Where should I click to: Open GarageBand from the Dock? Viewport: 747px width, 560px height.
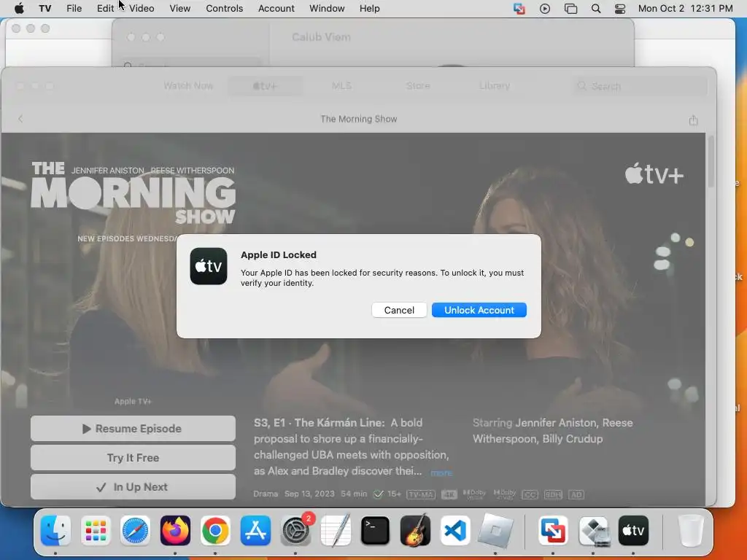[415, 531]
